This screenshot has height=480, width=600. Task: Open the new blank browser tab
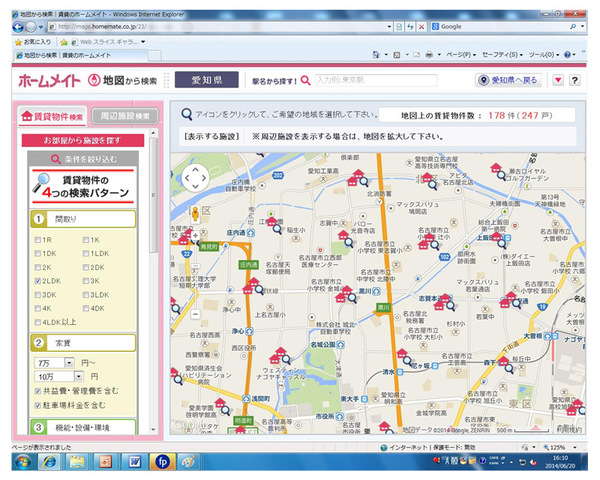(155, 56)
